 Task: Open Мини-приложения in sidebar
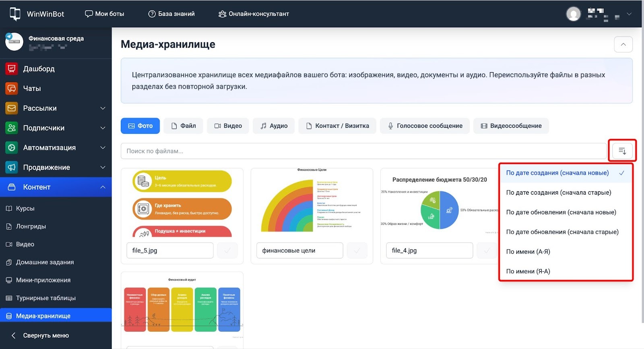(x=43, y=280)
